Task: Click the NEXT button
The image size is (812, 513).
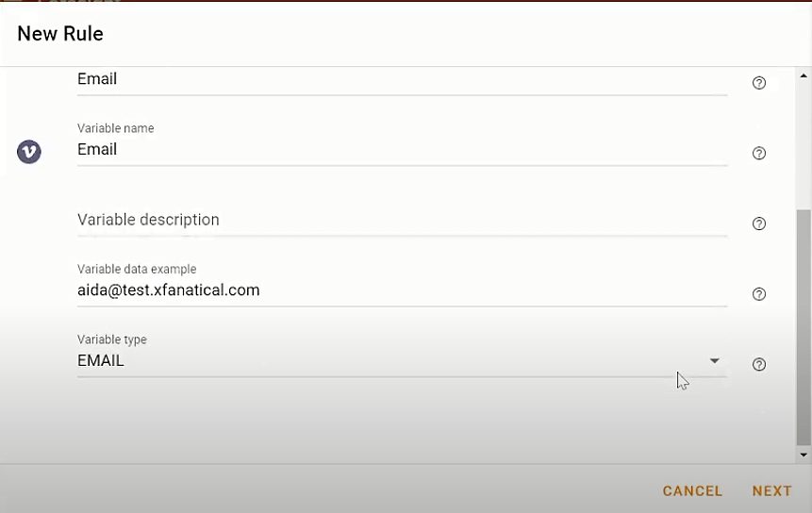Action: pos(772,490)
